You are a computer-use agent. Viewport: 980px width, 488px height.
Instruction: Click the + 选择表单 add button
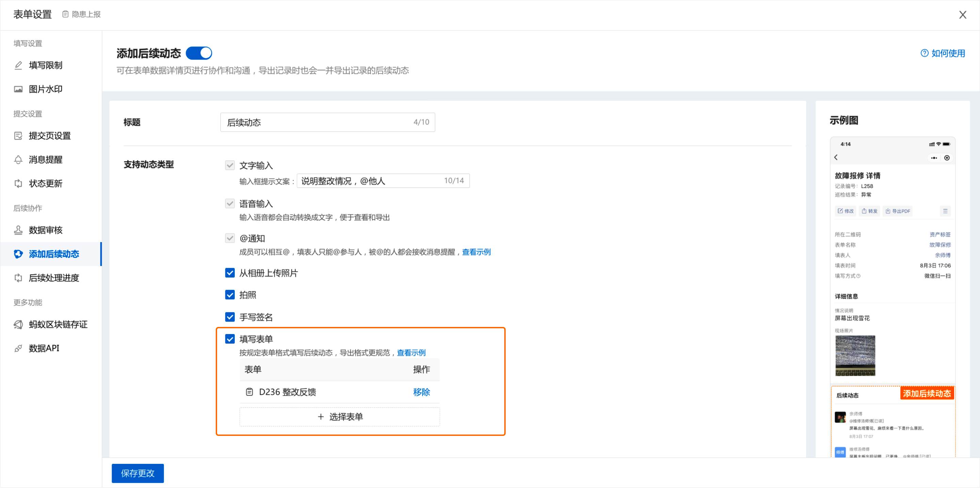pyautogui.click(x=339, y=417)
